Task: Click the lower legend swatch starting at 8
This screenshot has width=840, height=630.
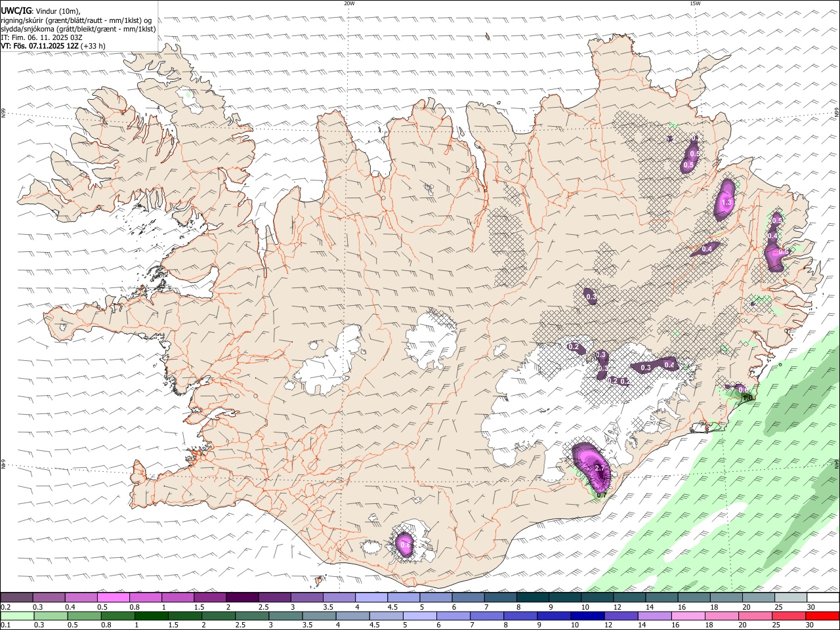Action: [x=521, y=616]
